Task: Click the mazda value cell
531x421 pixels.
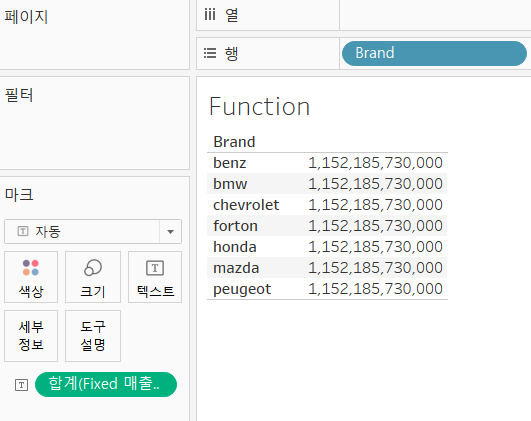Action: click(375, 268)
